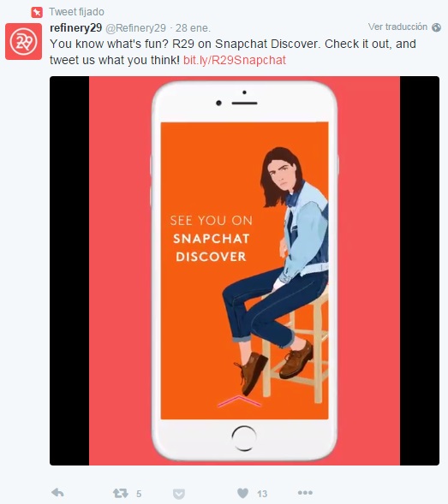Retweet this Refinery29 tweet
The width and height of the screenshot is (448, 504).
coord(121,493)
